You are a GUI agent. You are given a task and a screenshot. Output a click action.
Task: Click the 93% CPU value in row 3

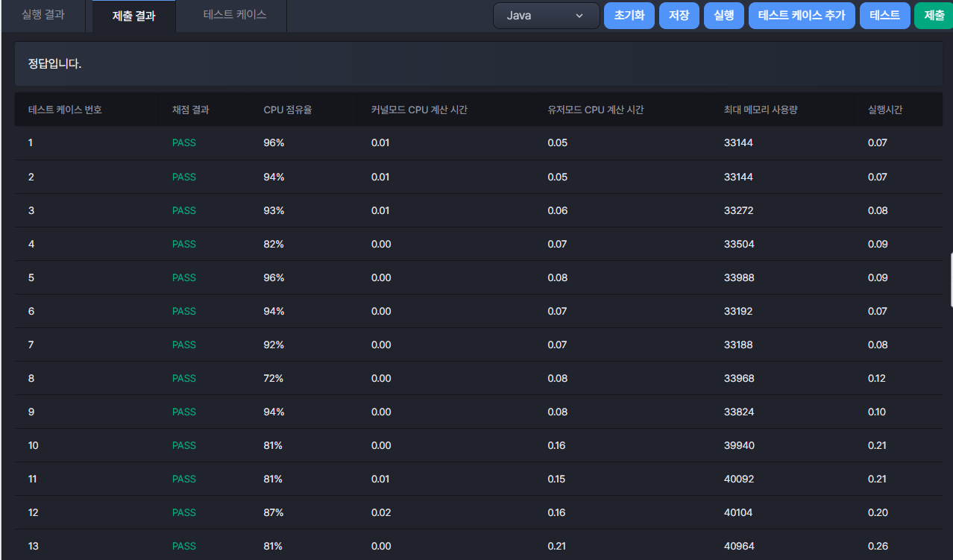(274, 210)
